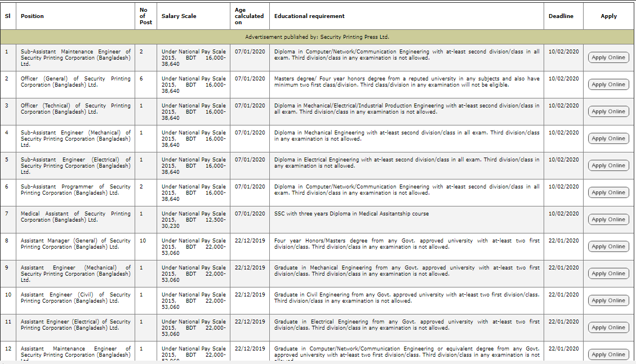Click Medical Assistant salary scale 12,500-30,230

tap(193, 220)
